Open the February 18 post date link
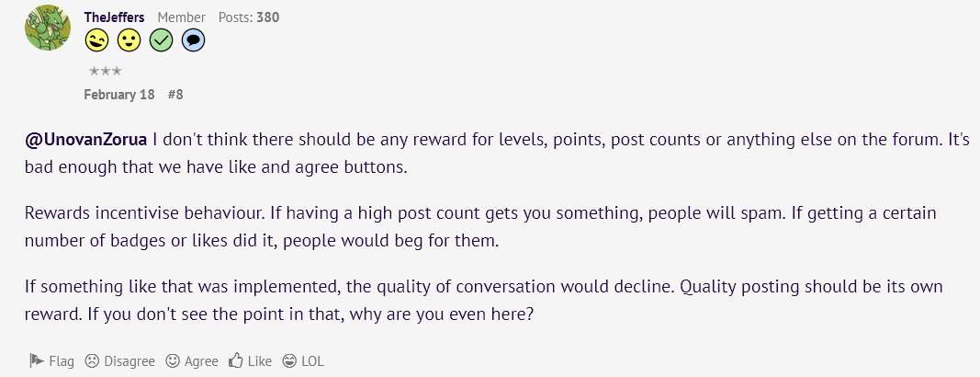 118,95
